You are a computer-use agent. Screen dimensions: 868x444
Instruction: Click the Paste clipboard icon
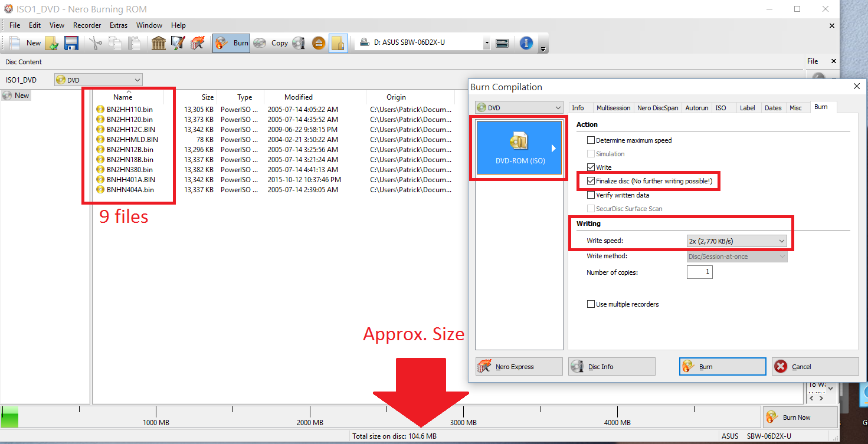(x=135, y=42)
